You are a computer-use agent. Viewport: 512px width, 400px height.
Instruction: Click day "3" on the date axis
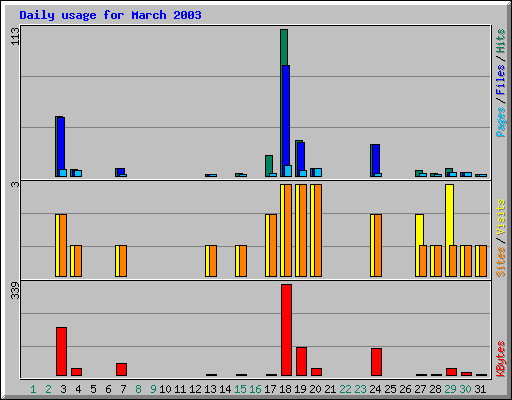point(63,389)
